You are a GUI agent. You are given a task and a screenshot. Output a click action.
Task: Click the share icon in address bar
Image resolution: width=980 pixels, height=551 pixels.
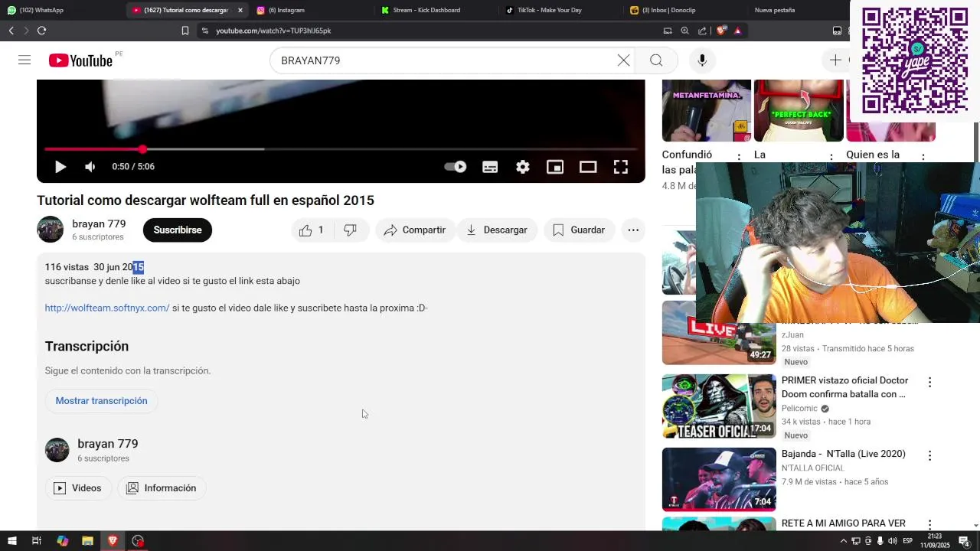(703, 31)
